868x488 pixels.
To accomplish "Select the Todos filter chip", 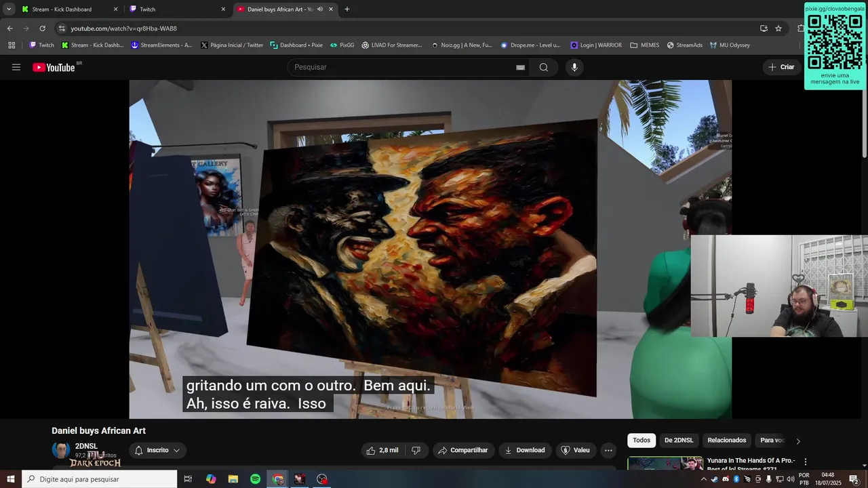I will [x=642, y=441].
